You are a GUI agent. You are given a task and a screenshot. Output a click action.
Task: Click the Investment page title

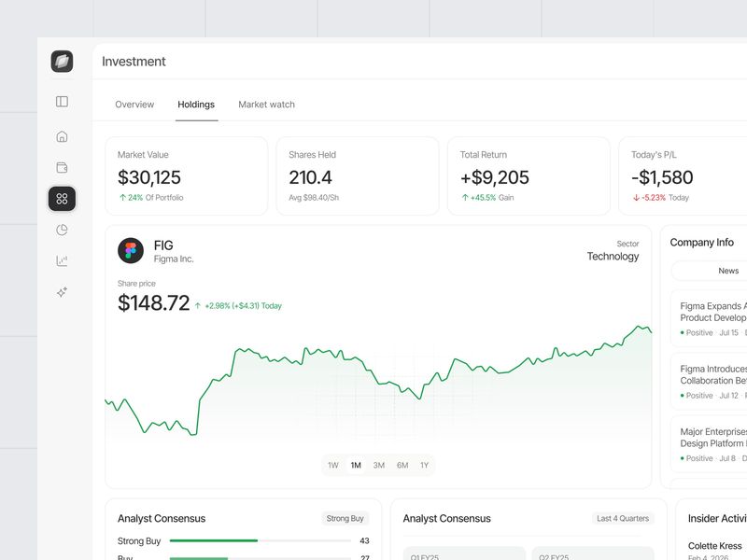[x=134, y=62]
